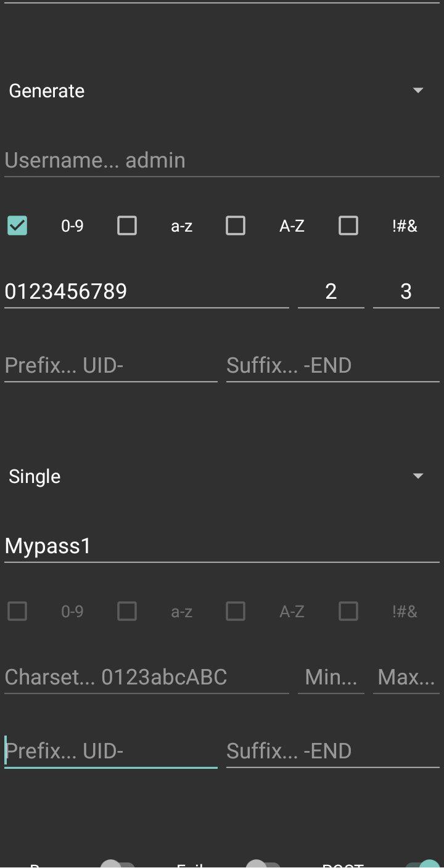Viewport: 444px width, 868px height.
Task: Enable the active !#& symbols checkbox
Action: [x=348, y=225]
